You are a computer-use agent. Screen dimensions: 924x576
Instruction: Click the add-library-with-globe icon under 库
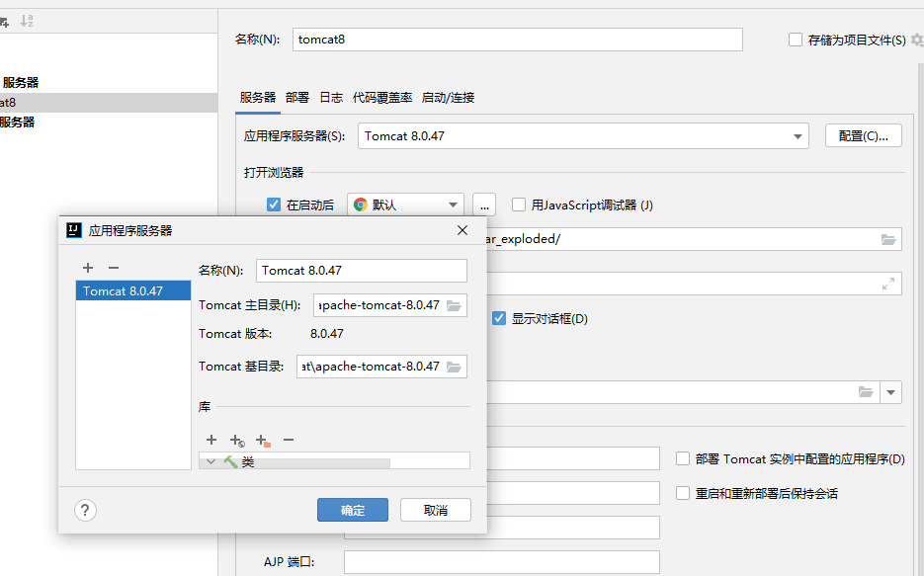pos(237,440)
